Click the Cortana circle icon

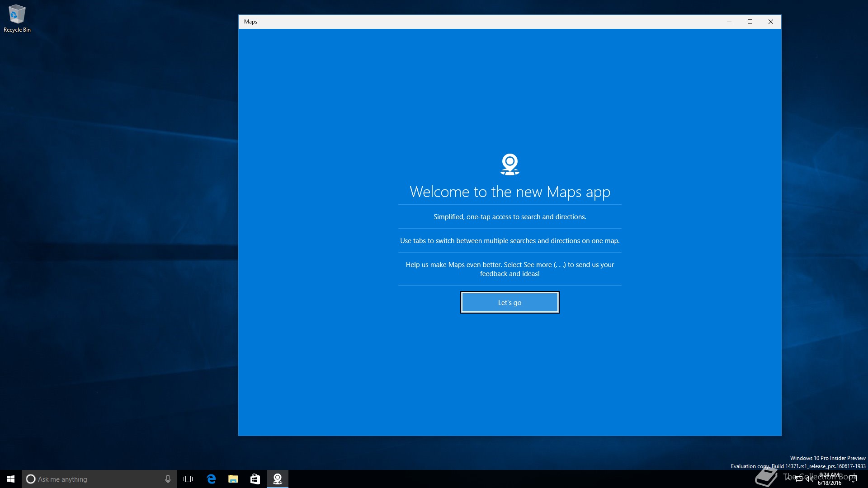pyautogui.click(x=31, y=479)
